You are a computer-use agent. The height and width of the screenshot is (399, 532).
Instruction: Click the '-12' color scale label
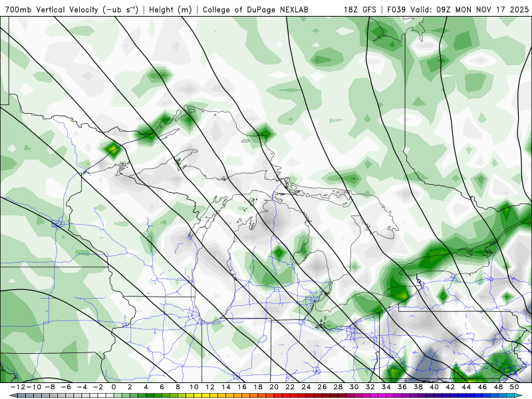[17, 387]
